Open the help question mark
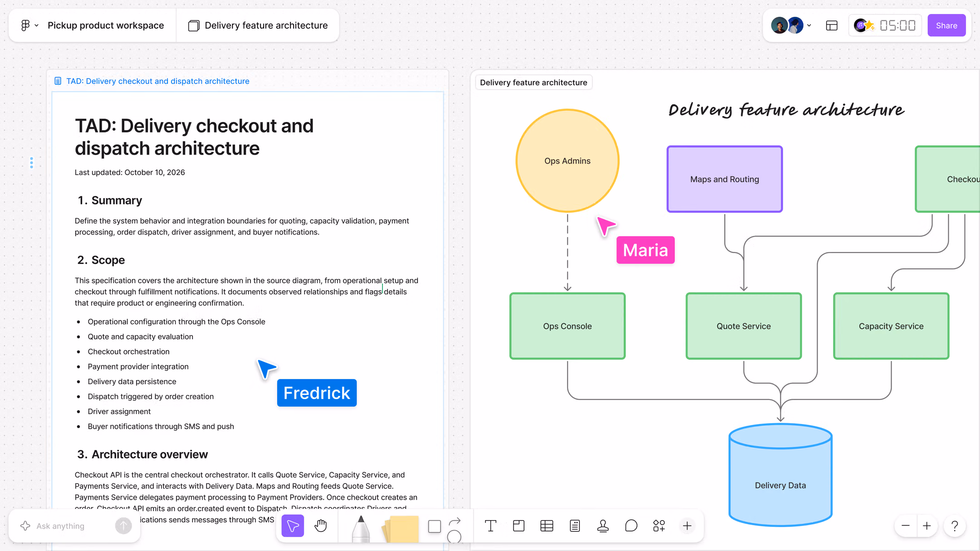The width and height of the screenshot is (980, 551). pos(955,526)
